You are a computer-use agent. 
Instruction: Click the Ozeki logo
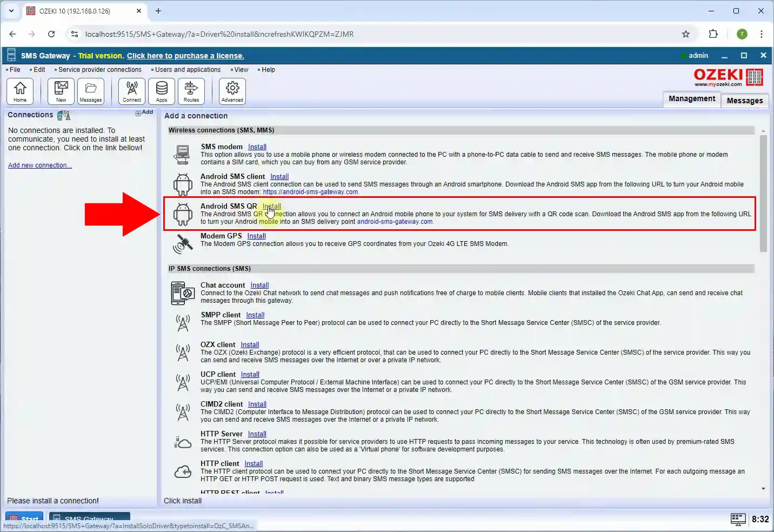728,77
